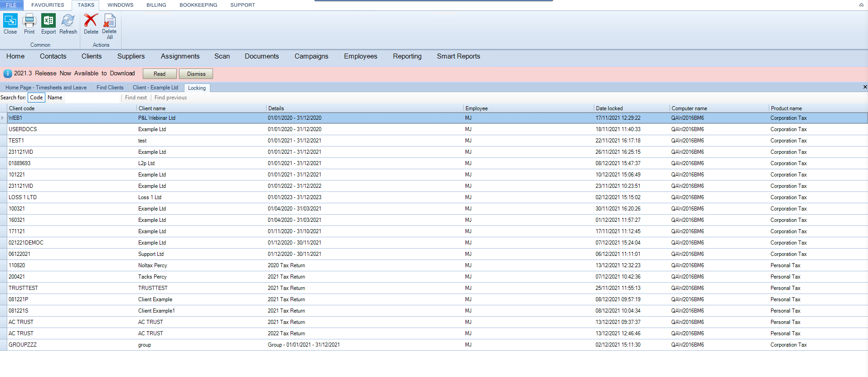Close the Locking tab with X
This screenshot has width=868, height=377.
click(865, 87)
